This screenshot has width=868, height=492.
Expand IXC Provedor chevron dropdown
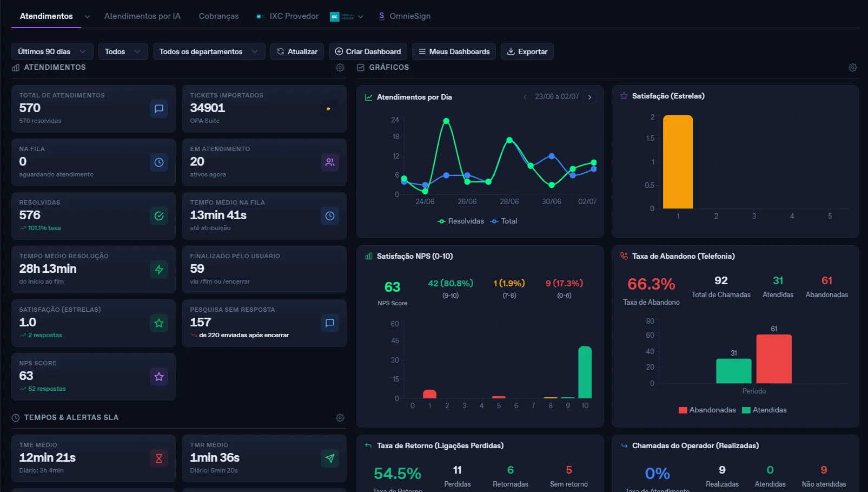[361, 17]
